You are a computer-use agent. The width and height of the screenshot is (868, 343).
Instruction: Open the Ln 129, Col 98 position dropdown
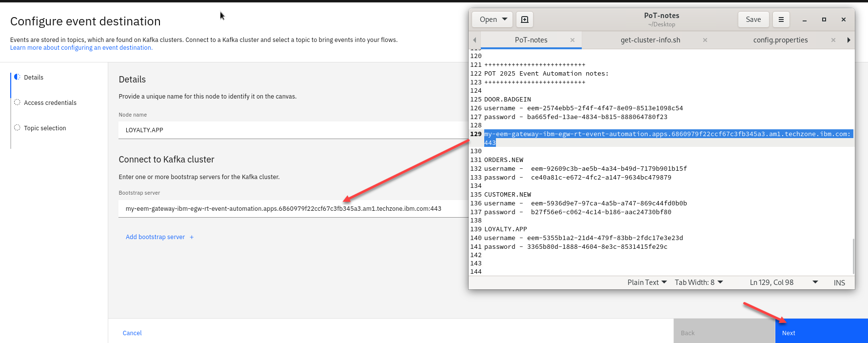pos(815,282)
